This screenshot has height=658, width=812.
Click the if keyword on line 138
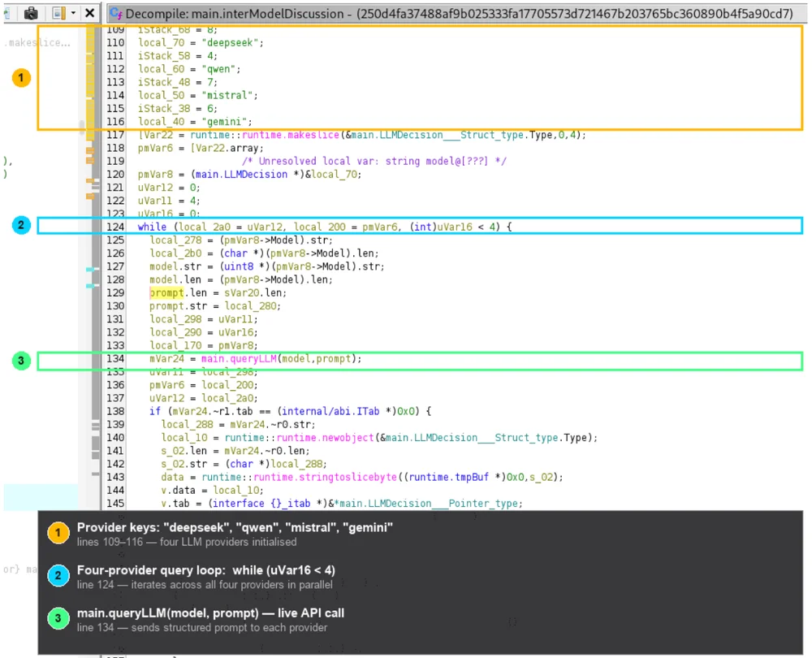click(x=155, y=411)
